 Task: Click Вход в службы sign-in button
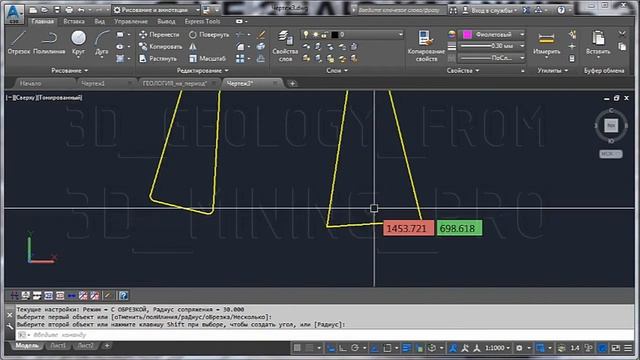click(x=491, y=10)
